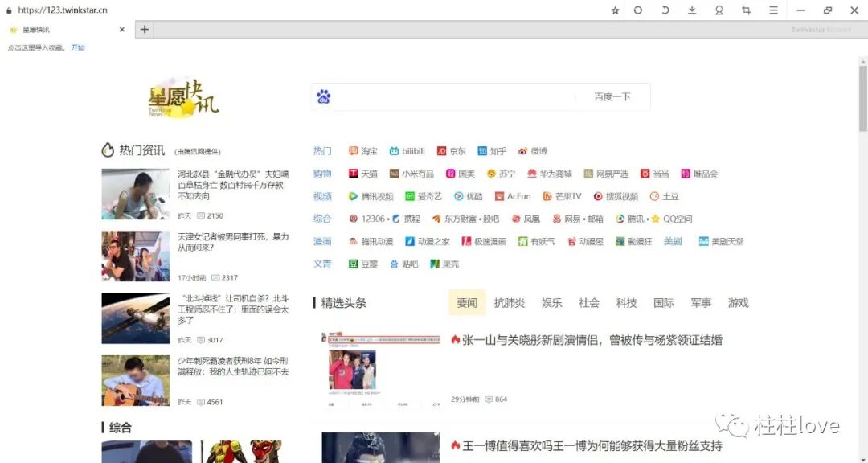
Task: Click the lock icon in address bar
Action: (9, 10)
